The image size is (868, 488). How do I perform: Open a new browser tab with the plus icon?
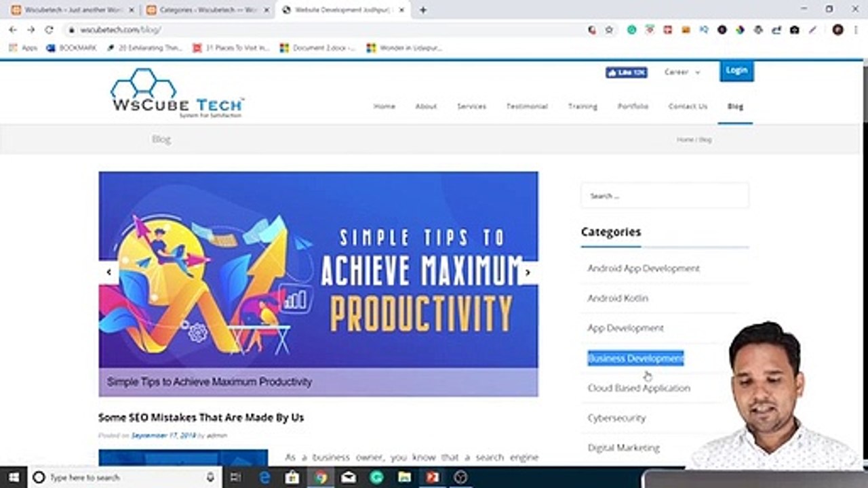click(x=423, y=10)
